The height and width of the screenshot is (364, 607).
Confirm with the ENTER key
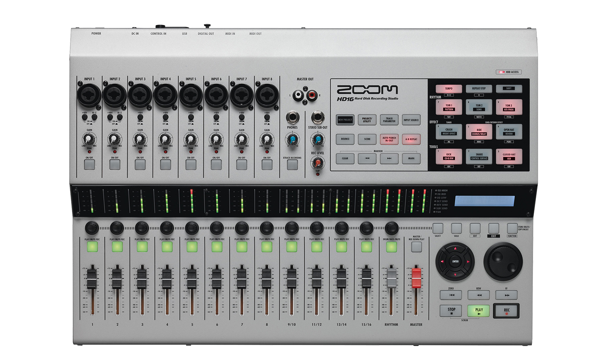click(455, 262)
